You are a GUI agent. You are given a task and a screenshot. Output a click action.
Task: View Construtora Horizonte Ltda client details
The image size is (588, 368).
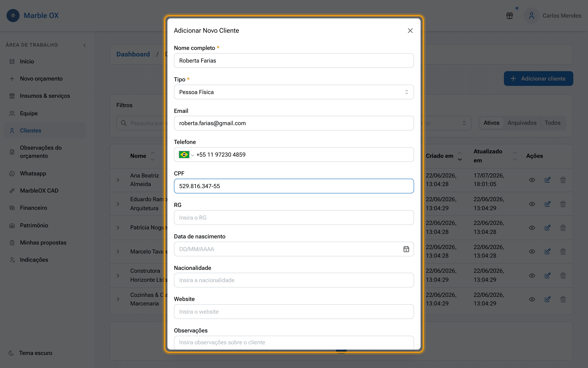click(x=532, y=276)
